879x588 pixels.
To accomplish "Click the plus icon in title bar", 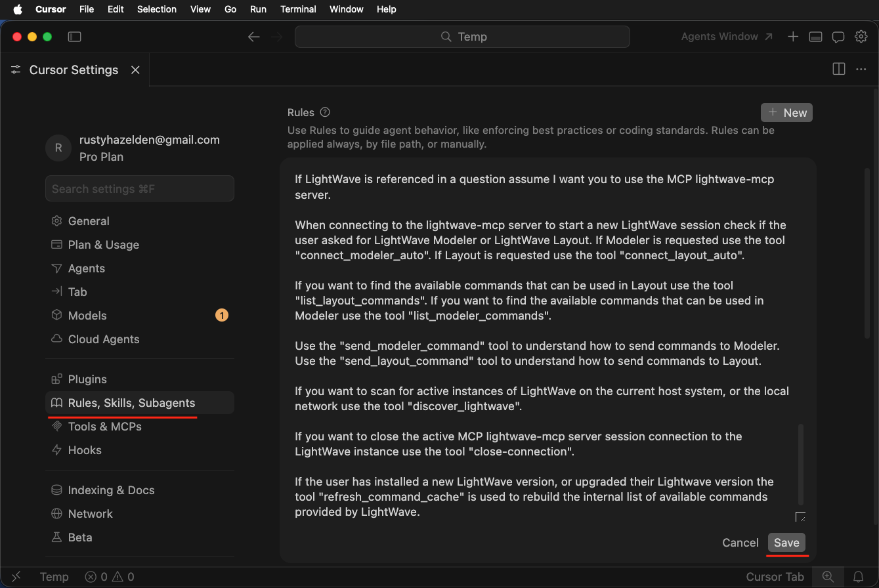I will coord(793,37).
